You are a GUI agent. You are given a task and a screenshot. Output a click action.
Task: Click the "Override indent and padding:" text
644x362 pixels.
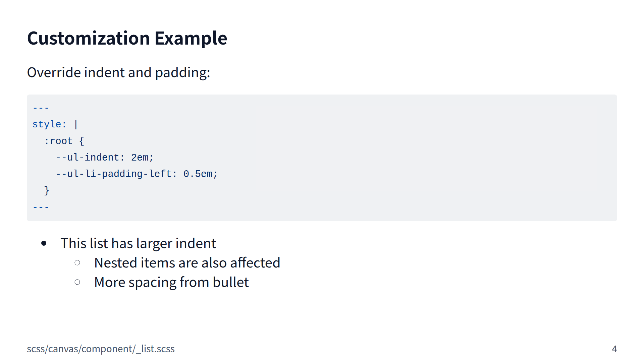[x=118, y=72]
